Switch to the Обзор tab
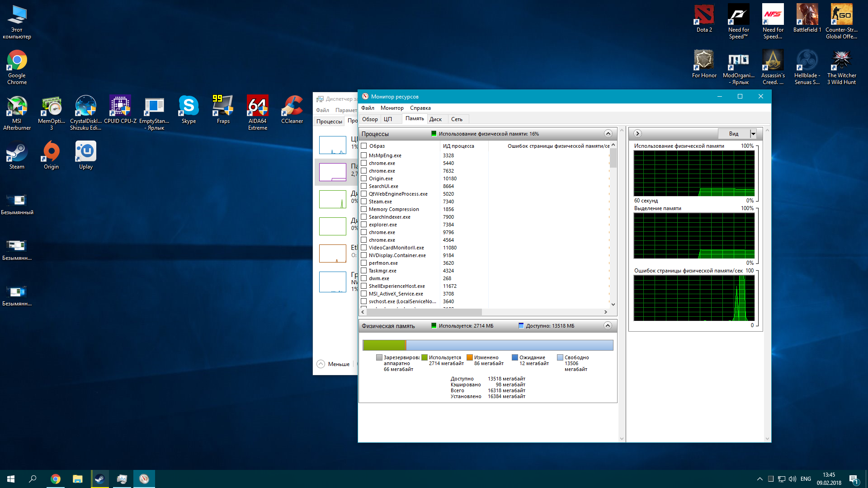868x488 pixels. pos(370,119)
